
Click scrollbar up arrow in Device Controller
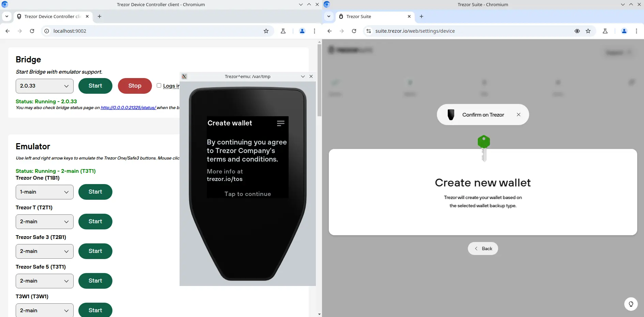pos(319,42)
